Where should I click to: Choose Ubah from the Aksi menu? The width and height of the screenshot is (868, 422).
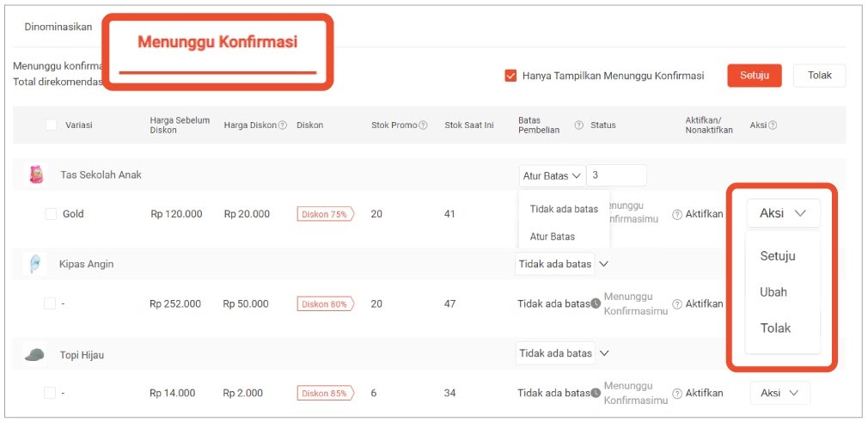(x=773, y=292)
